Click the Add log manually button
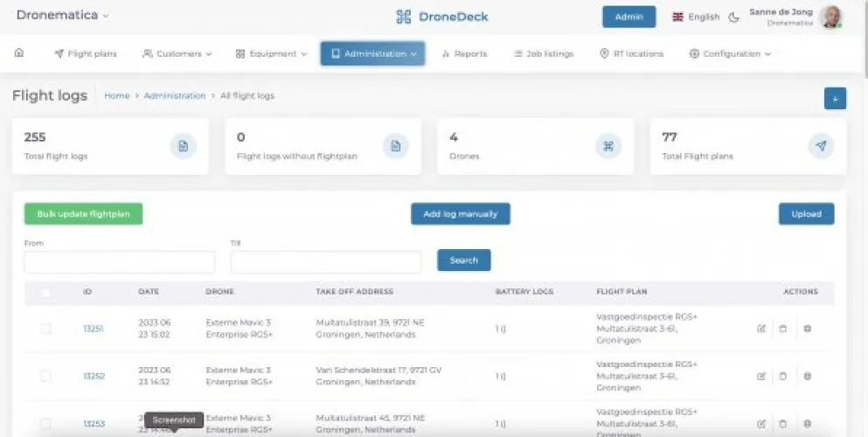Image resolution: width=868 pixels, height=437 pixels. pos(460,214)
